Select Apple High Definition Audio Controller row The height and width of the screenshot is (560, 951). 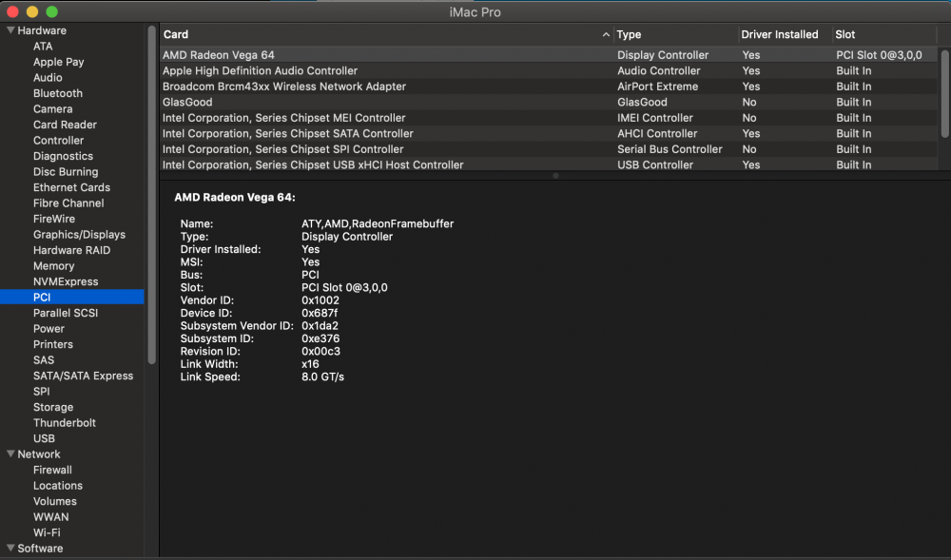(549, 70)
